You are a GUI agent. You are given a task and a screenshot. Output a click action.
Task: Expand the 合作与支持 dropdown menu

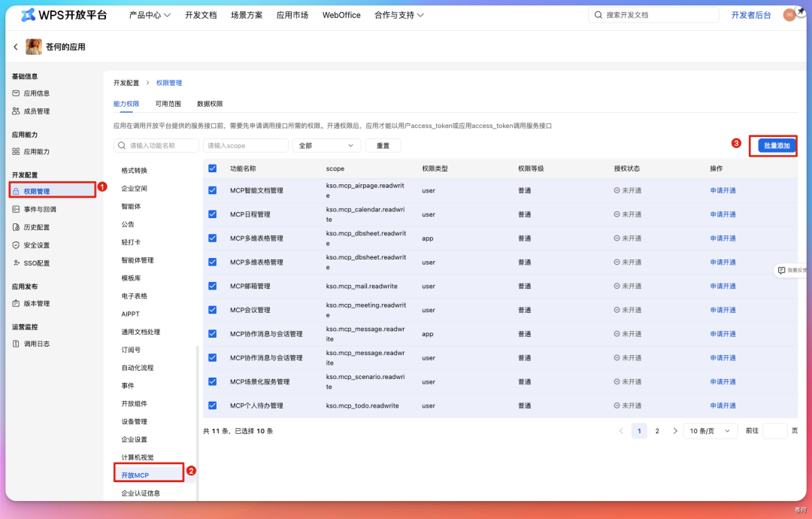[x=398, y=15]
